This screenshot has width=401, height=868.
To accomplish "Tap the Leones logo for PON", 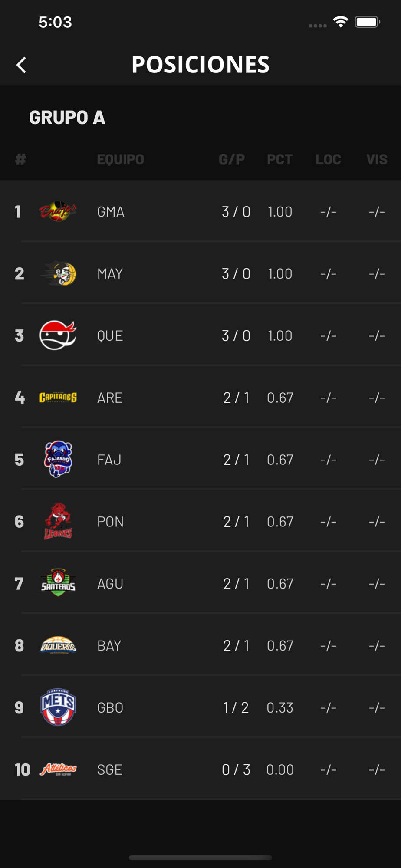I will click(x=58, y=521).
